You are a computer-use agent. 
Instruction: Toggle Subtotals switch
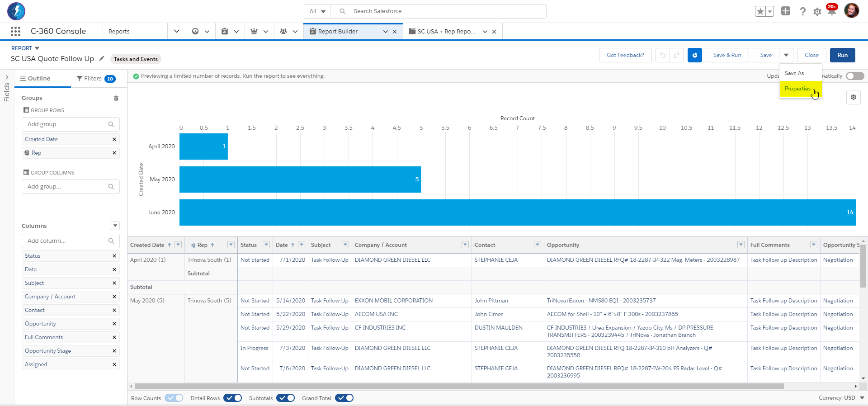click(x=286, y=398)
